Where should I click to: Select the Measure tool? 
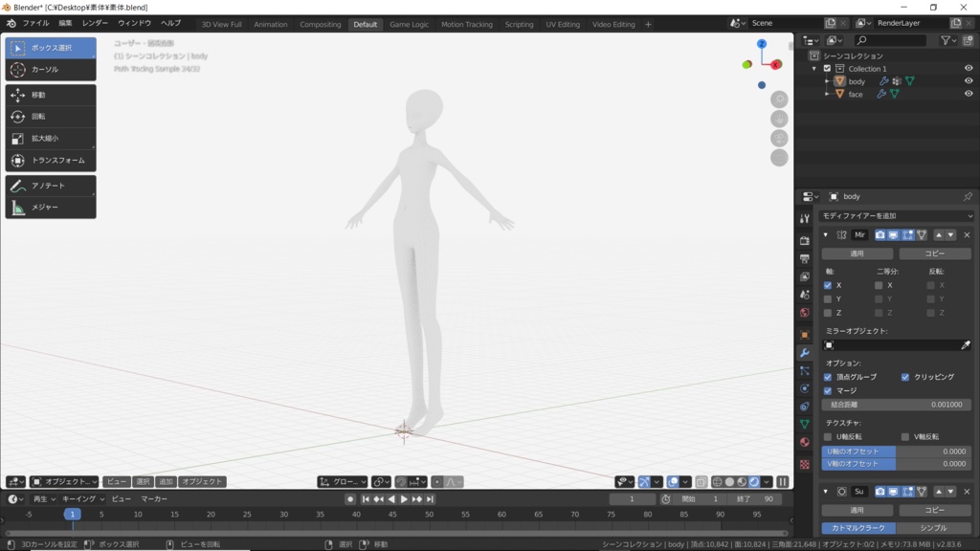tap(51, 208)
